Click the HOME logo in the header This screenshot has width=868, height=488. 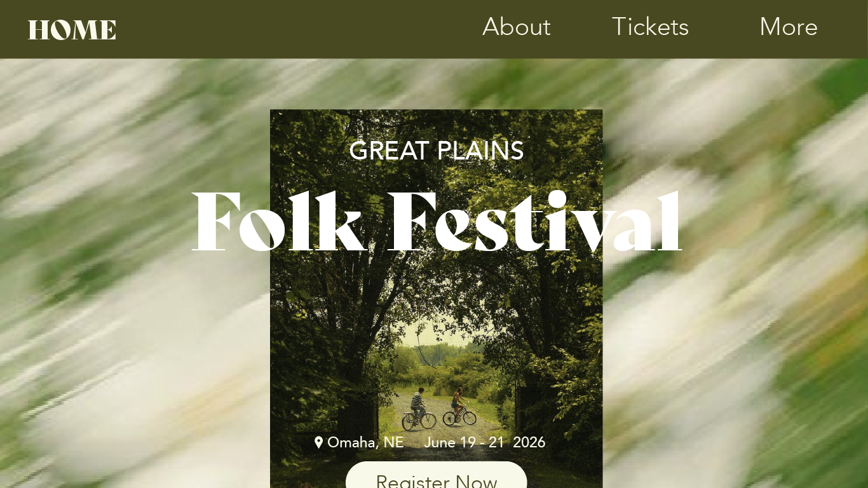click(x=72, y=30)
